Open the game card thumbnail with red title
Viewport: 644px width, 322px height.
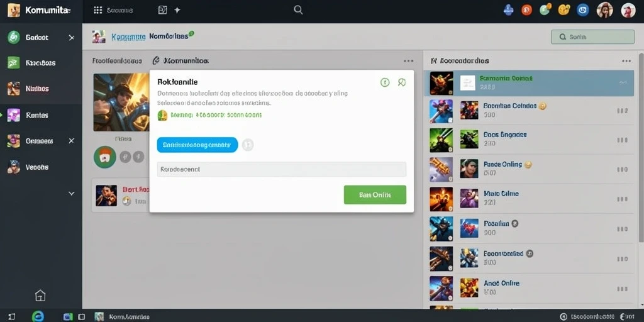(x=106, y=196)
